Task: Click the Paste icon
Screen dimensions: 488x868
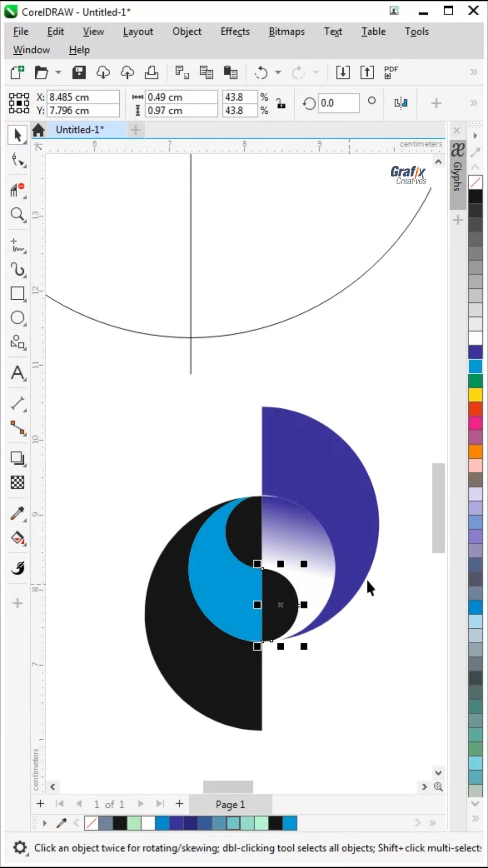Action: coord(230,72)
